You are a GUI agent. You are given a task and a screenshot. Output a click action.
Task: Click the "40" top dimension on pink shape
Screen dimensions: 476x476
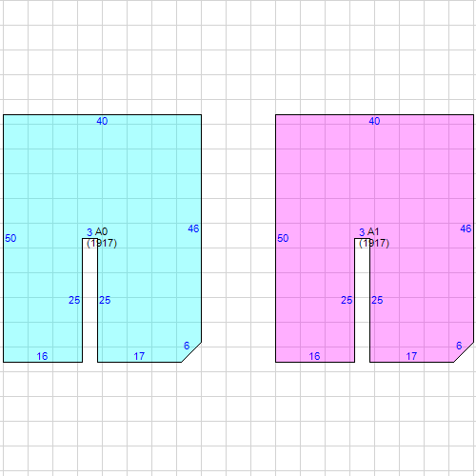(x=374, y=121)
